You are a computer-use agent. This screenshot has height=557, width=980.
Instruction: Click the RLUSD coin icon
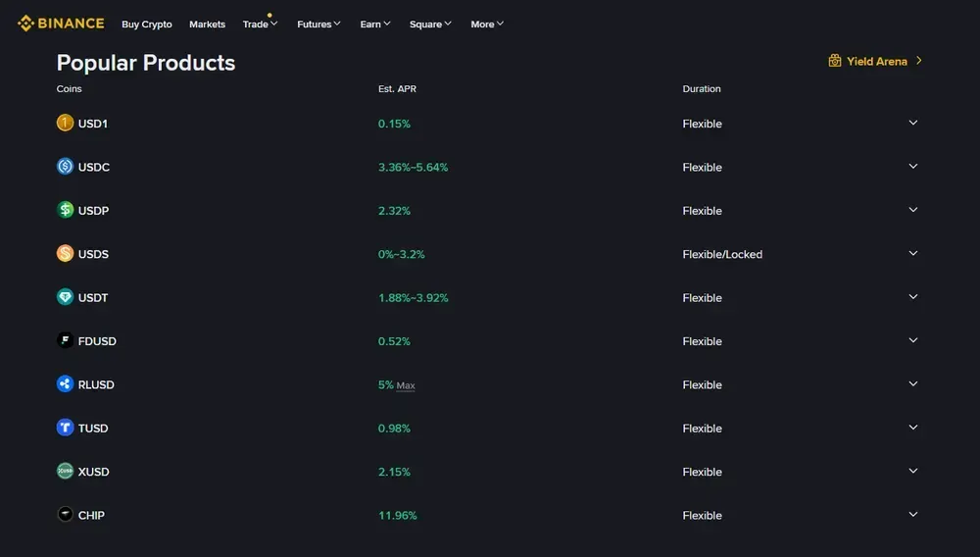tap(65, 383)
